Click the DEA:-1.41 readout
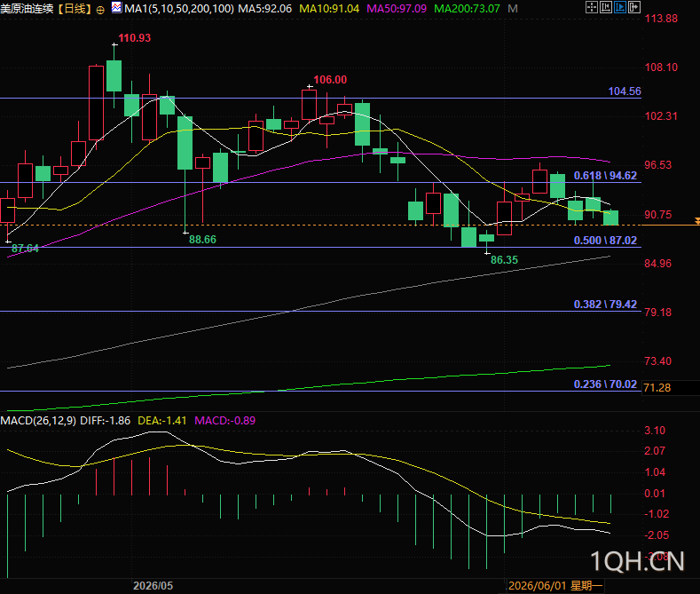The height and width of the screenshot is (594, 700). [x=162, y=421]
